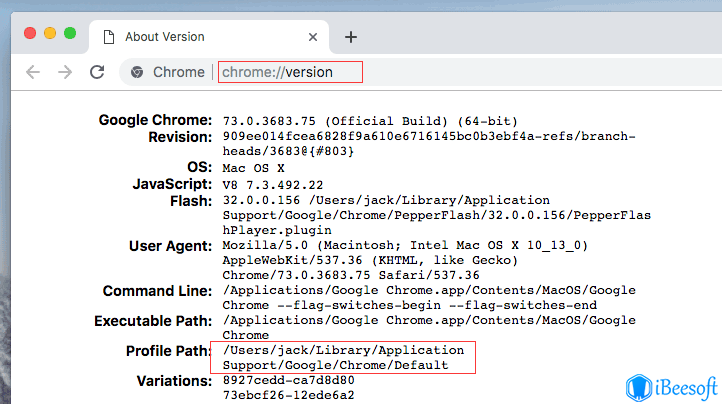Click 'AppleWebKit/537.36 (KHTML, like Gecko)' line
Viewport: 722px width, 404px height.
coord(370,260)
